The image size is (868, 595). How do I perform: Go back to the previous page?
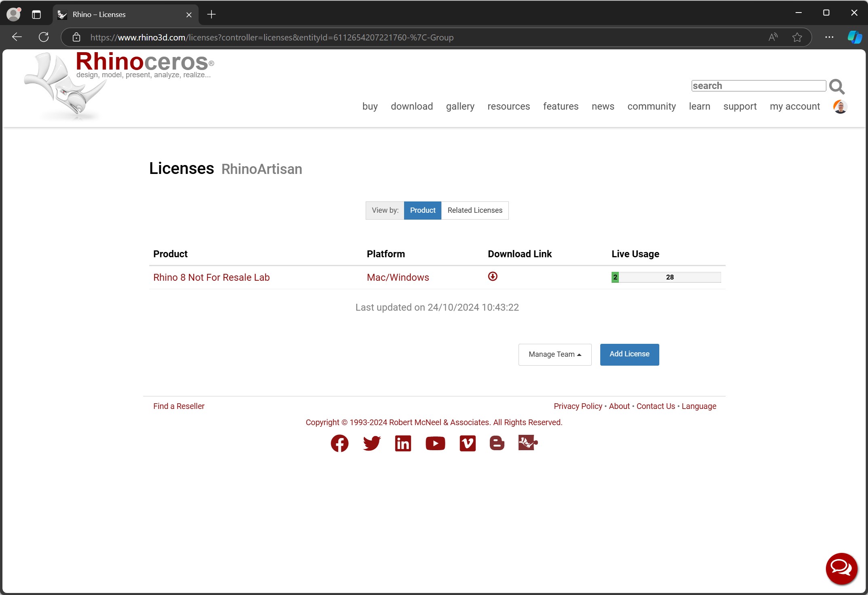point(17,37)
